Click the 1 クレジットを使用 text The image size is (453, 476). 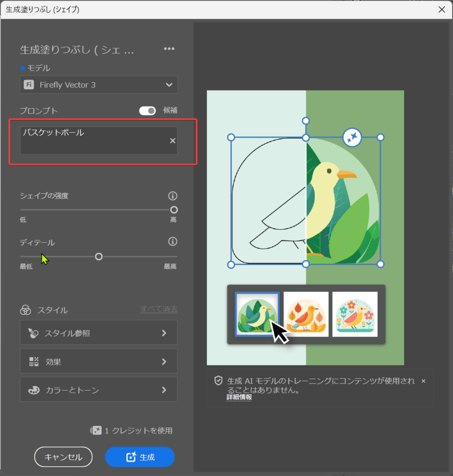(139, 430)
